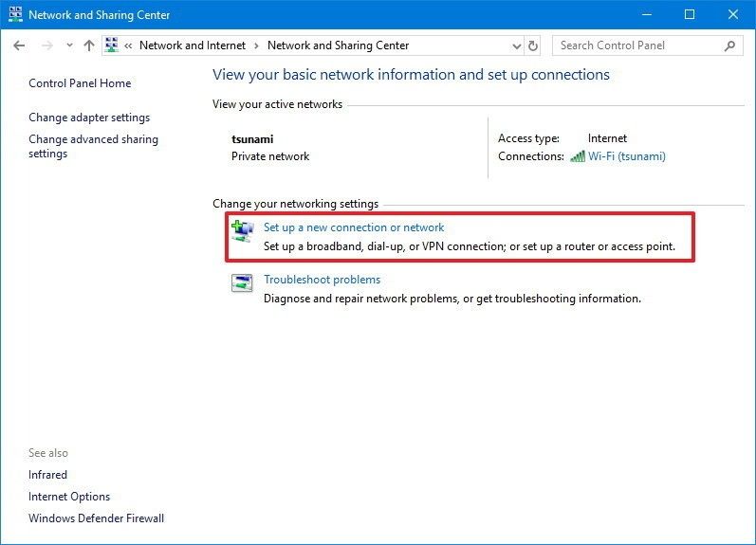Click the forward navigation arrow

(47, 45)
